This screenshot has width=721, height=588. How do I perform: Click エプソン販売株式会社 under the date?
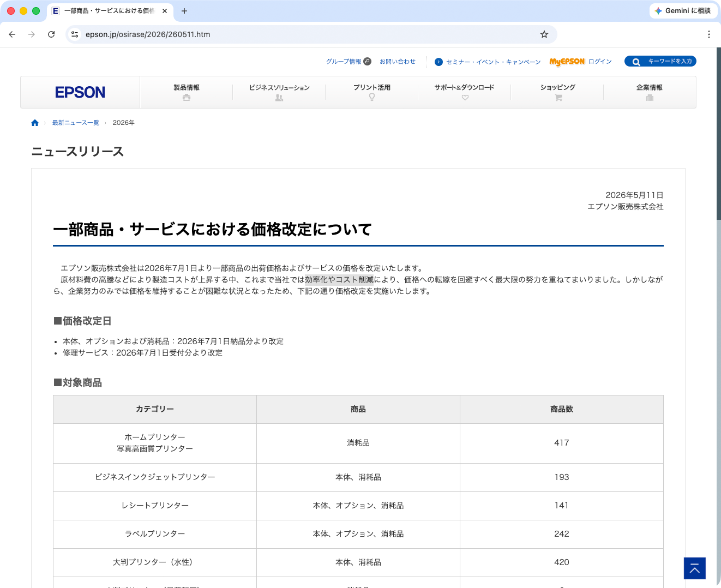tap(626, 206)
